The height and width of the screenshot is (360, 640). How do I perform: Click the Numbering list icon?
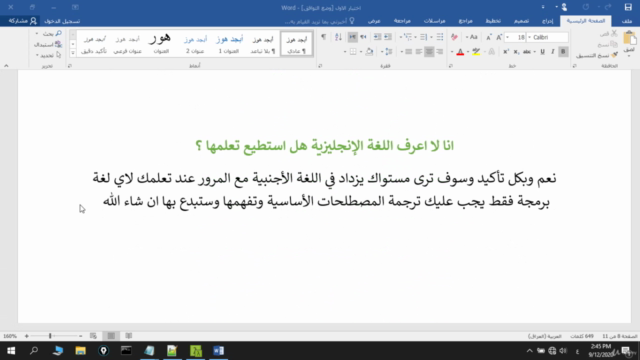pos(424,37)
